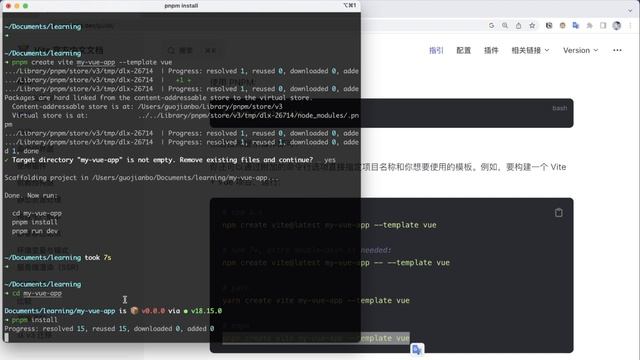Image resolution: width=640 pixels, height=360 pixels.
Task: Open the extra ••• menu in the Vite docs nav
Action: pos(617,50)
